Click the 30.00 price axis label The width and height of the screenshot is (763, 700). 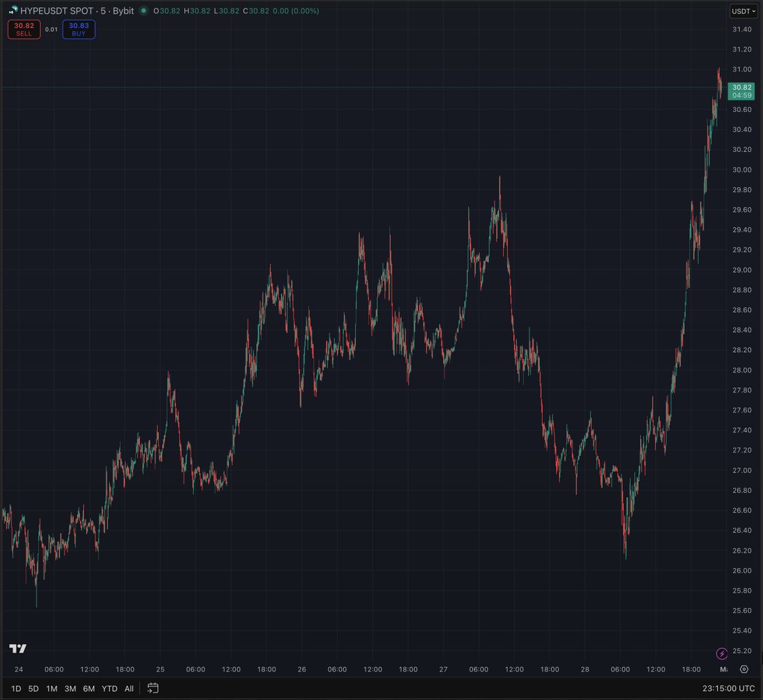[742, 170]
